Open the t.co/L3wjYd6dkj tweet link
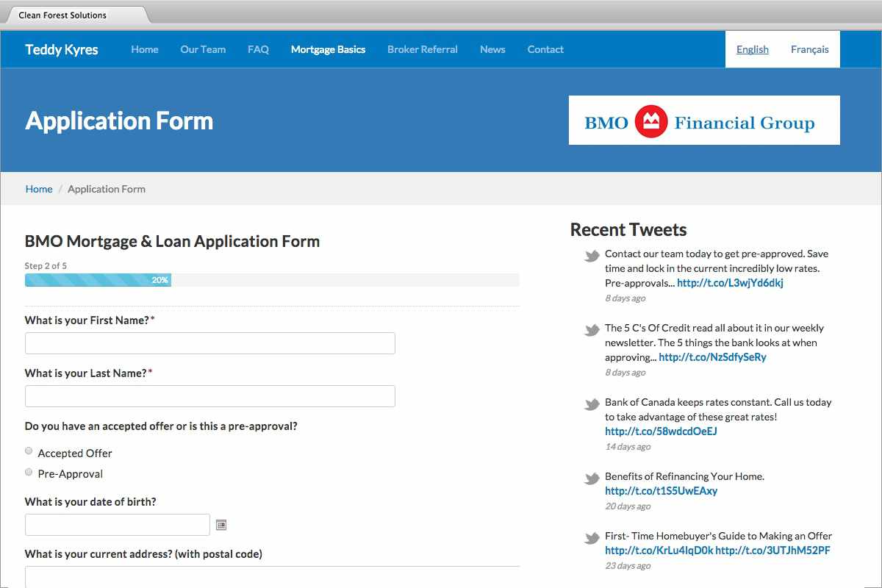 [730, 283]
